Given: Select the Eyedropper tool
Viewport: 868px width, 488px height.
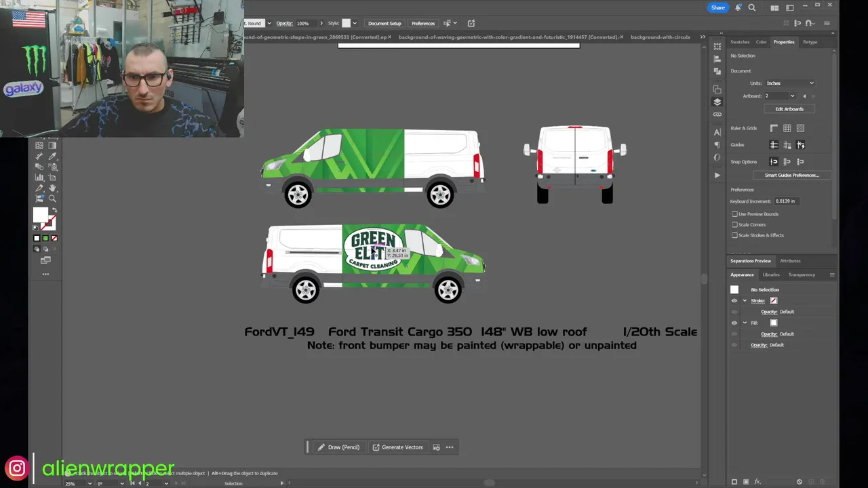Looking at the screenshot, I should pos(52,156).
